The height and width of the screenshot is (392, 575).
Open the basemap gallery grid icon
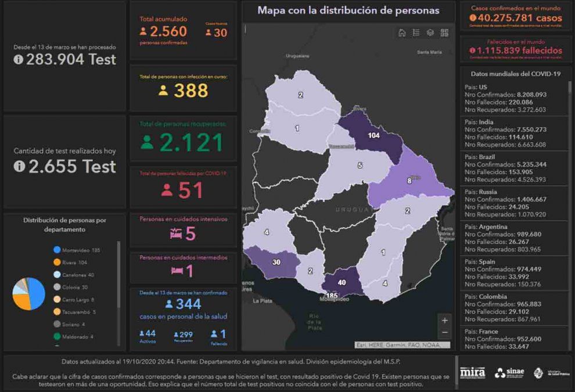(x=444, y=33)
